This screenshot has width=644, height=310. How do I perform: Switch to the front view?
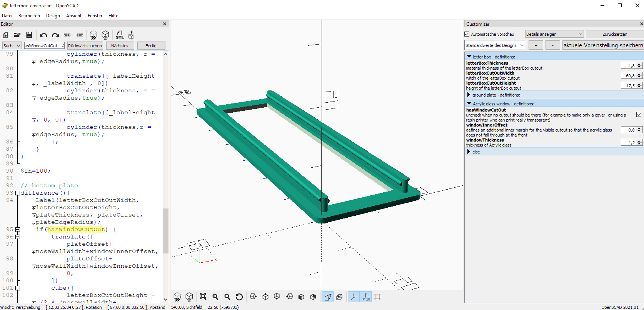coord(301,297)
